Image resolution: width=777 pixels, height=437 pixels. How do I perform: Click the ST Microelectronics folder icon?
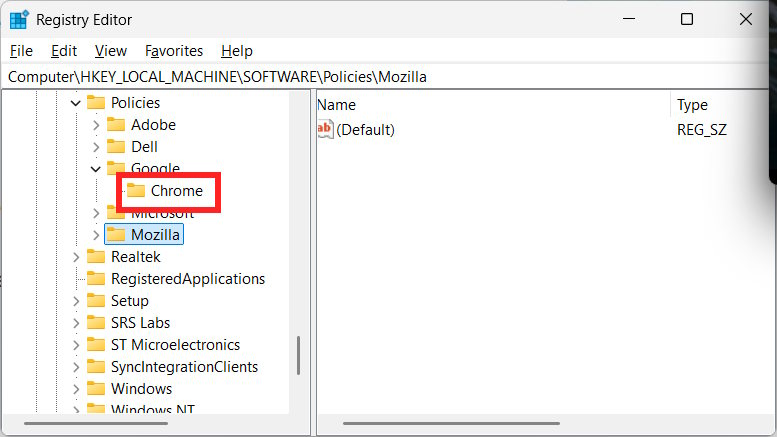(96, 344)
